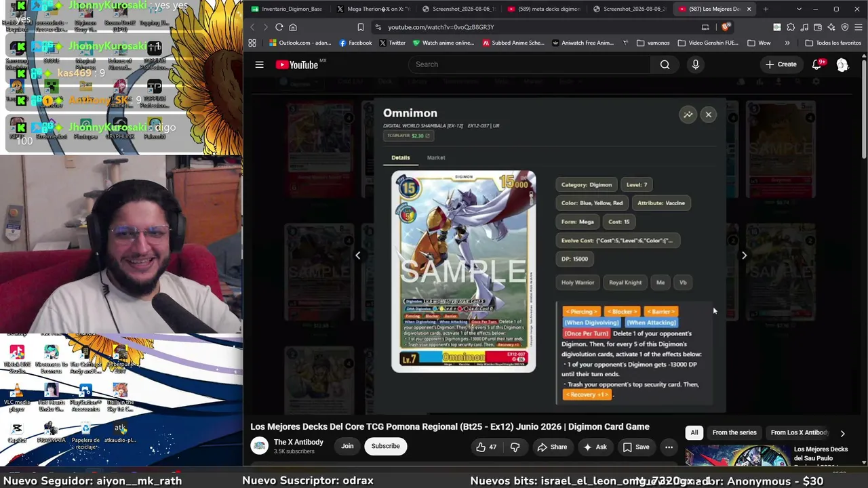
Task: Open the browser extensions puzzle icon
Action: pos(791,27)
